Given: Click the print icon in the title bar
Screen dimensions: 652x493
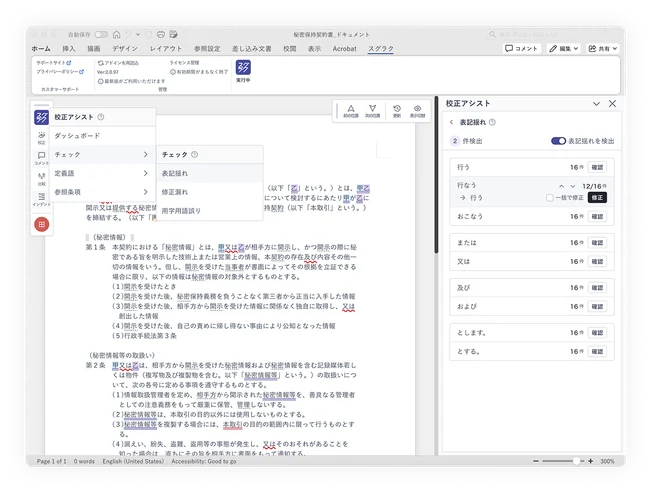Looking at the screenshot, I should (161, 35).
